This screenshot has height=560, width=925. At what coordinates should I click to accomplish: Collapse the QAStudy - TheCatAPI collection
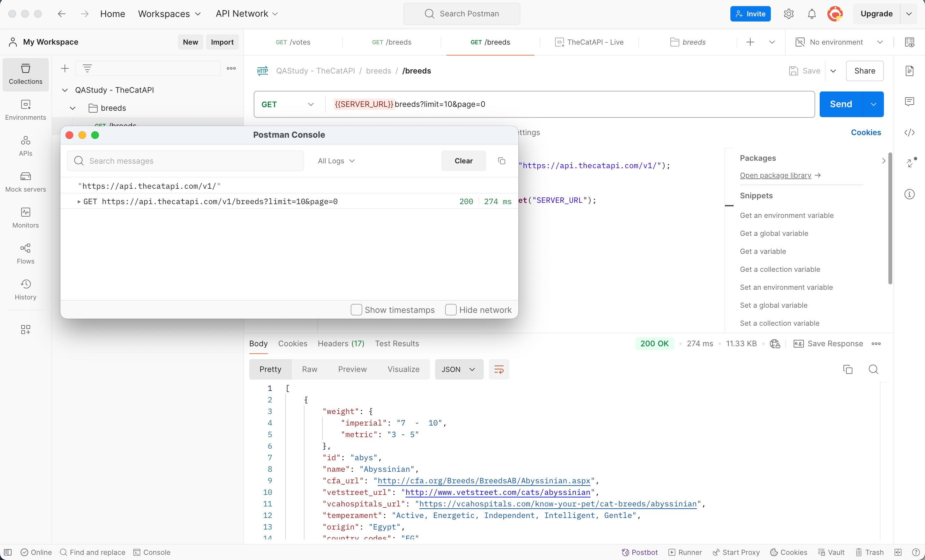coord(65,90)
